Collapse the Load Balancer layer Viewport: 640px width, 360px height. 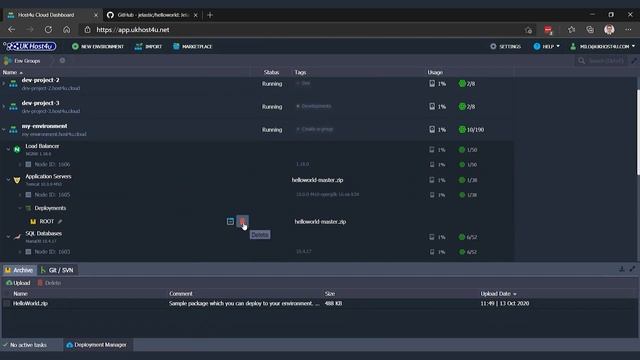8,149
